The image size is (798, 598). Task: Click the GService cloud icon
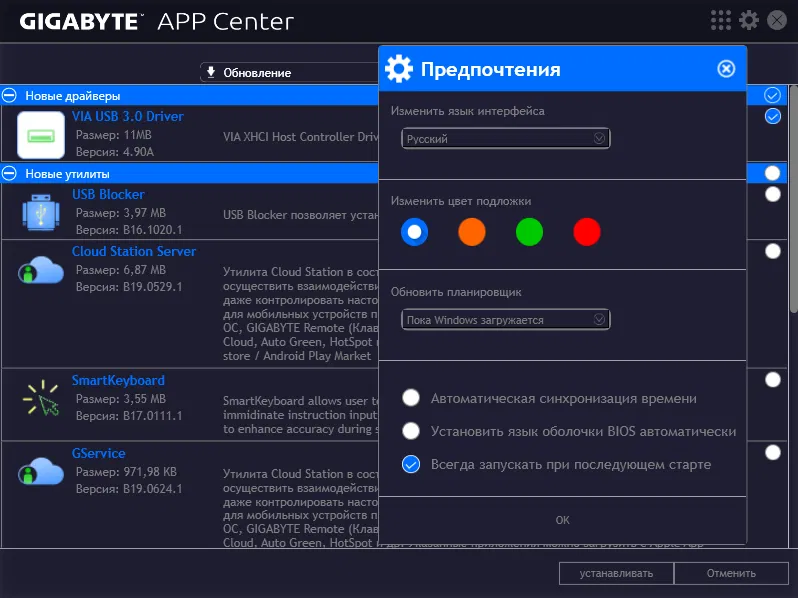pos(41,471)
